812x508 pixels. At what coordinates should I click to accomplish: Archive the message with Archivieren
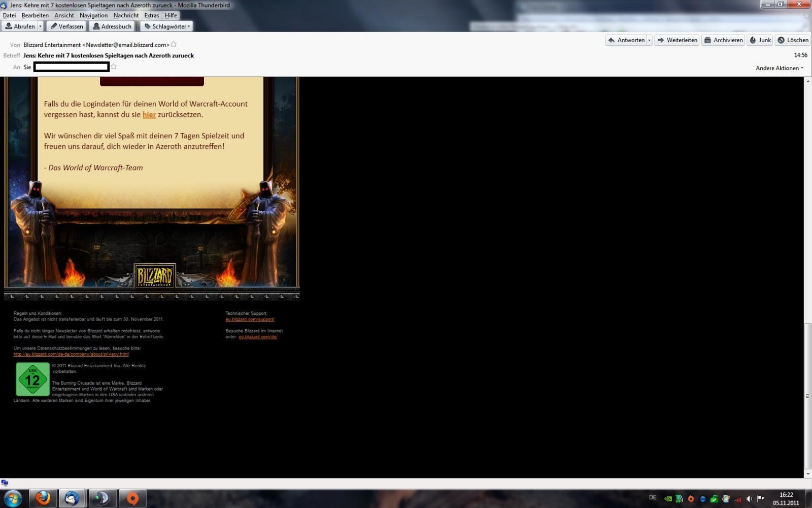coord(723,40)
